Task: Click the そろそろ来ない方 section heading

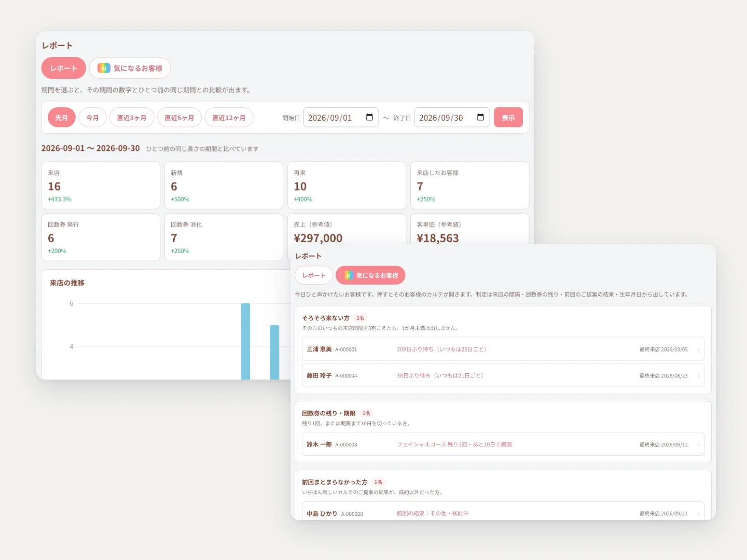Action: coord(326,318)
